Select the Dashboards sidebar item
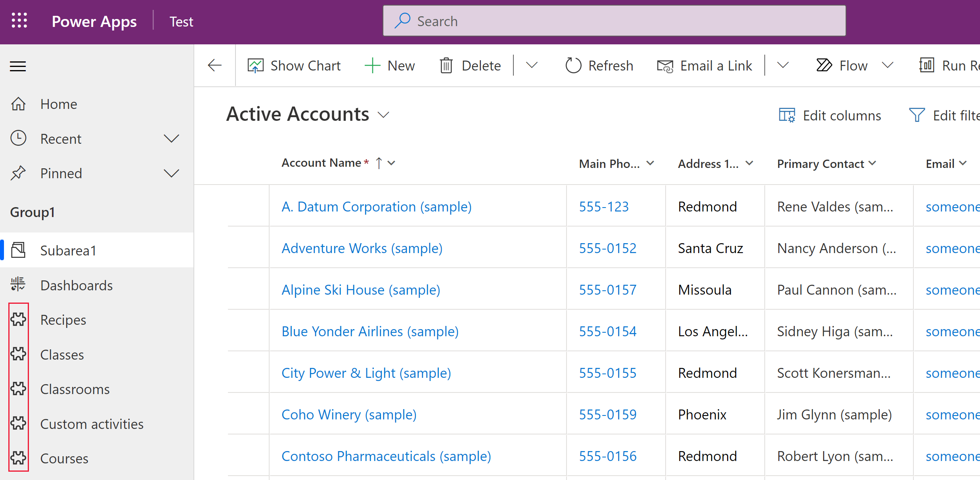Image resolution: width=980 pixels, height=480 pixels. pyautogui.click(x=76, y=285)
